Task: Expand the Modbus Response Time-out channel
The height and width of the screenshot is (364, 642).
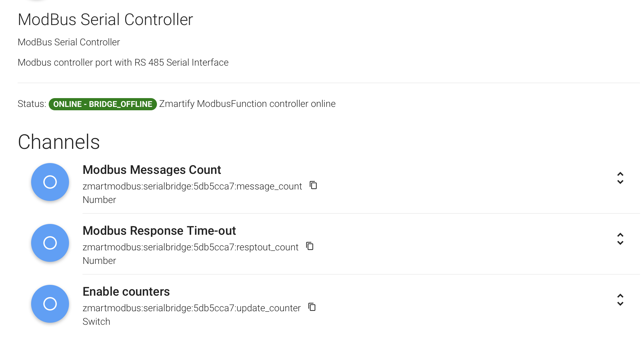Action: coord(620,239)
